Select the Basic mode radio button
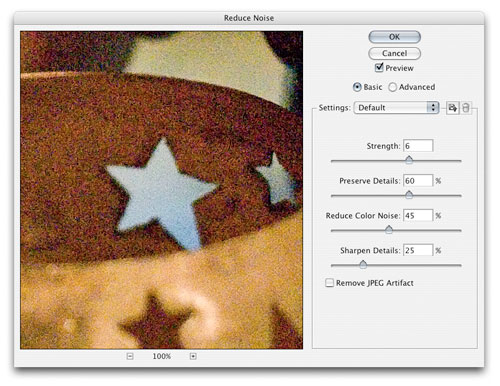This screenshot has width=500, height=386. tap(357, 87)
